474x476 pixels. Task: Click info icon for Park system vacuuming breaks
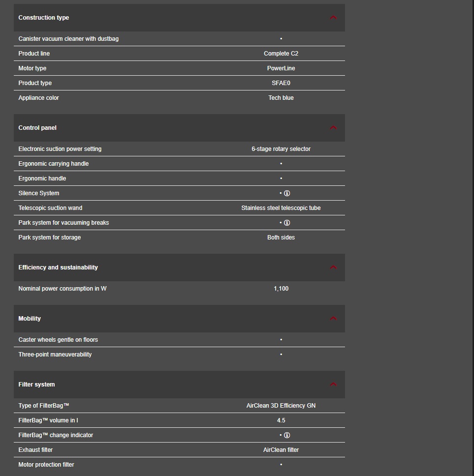[287, 223]
